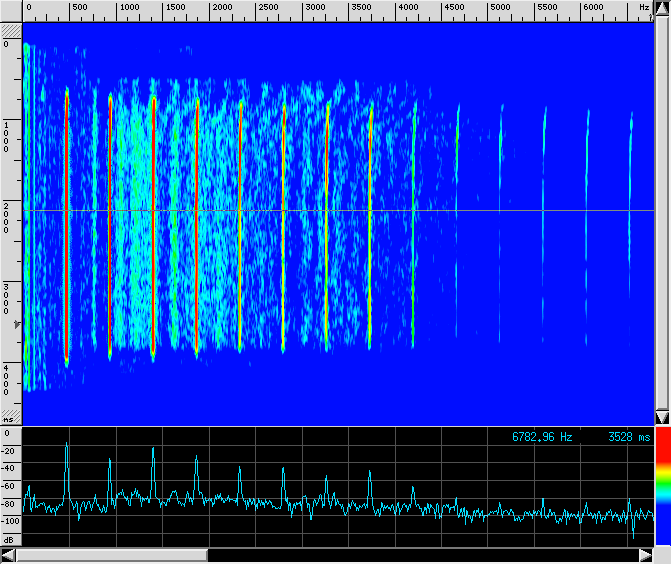Screen dimensions: 671x564
Task: Click the horizontal scrollbar left arrow
Action: (9, 554)
